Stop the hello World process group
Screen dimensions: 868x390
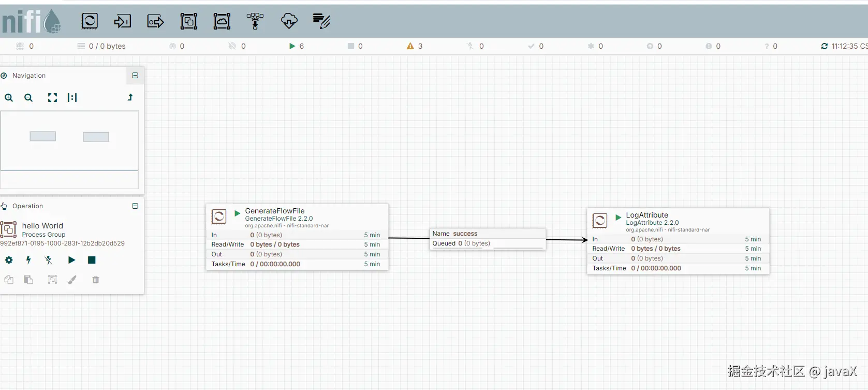pos(92,260)
